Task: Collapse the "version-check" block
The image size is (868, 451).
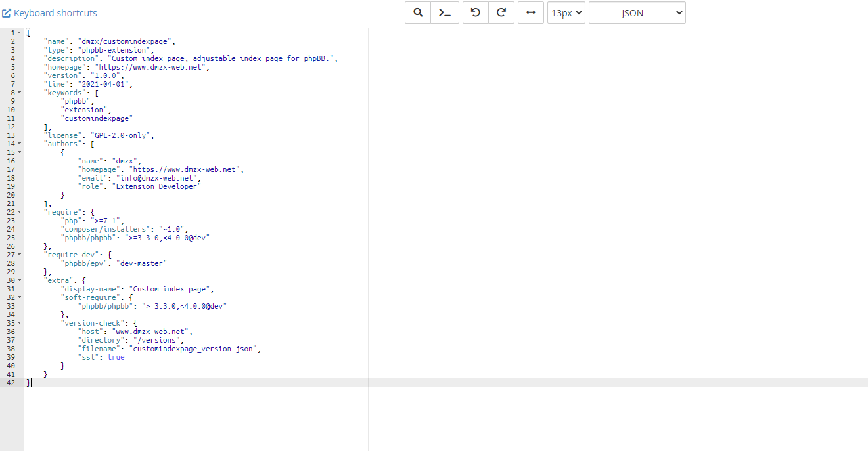Action: [x=19, y=323]
